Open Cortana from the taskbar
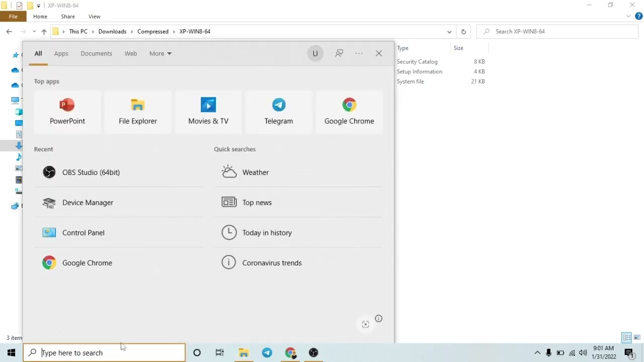Image resolution: width=644 pixels, height=362 pixels. click(x=197, y=352)
